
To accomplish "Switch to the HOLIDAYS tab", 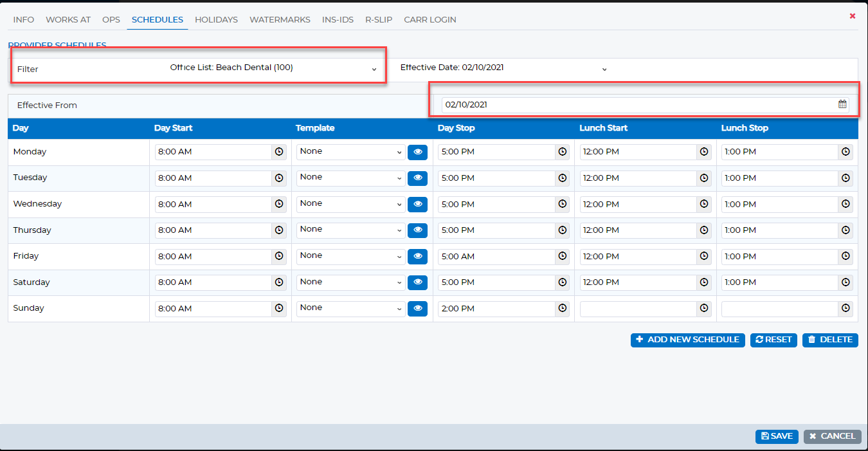I will tap(216, 20).
